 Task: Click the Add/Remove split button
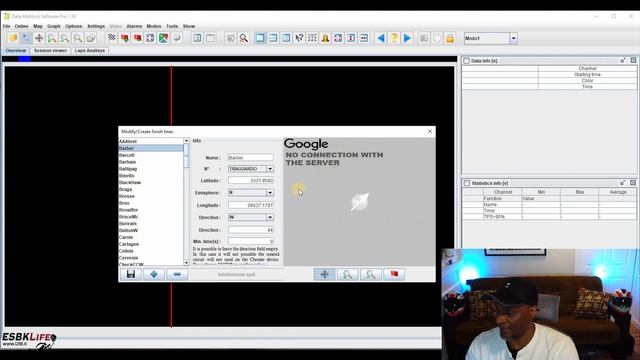[237, 274]
